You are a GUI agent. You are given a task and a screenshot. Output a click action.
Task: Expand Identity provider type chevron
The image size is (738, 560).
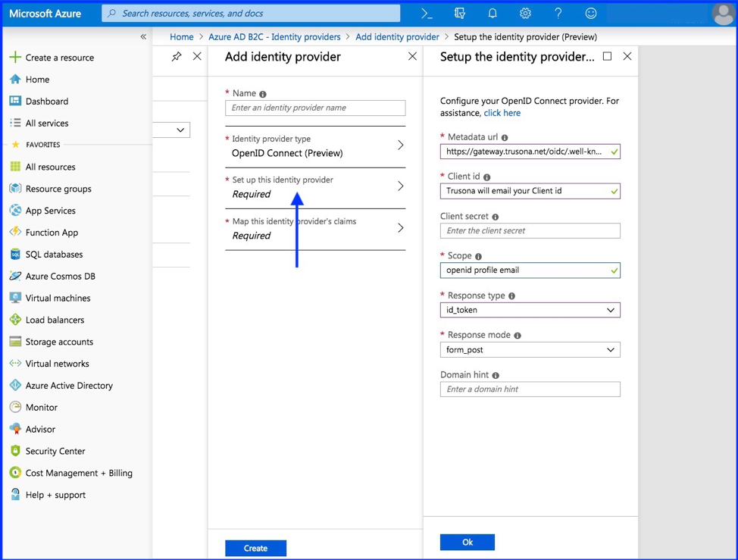[x=401, y=145]
